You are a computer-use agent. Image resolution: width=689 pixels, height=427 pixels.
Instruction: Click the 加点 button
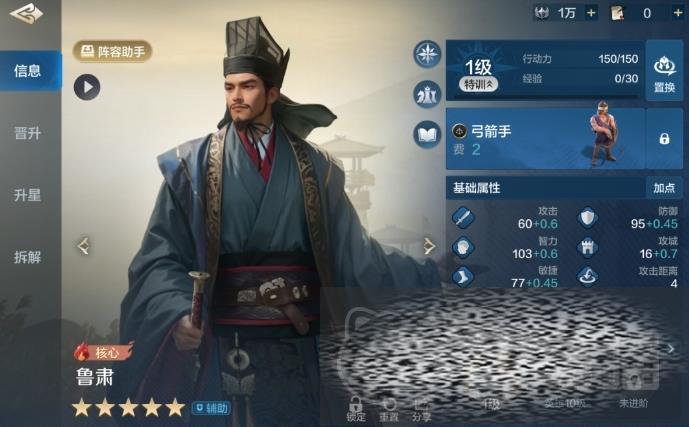664,188
